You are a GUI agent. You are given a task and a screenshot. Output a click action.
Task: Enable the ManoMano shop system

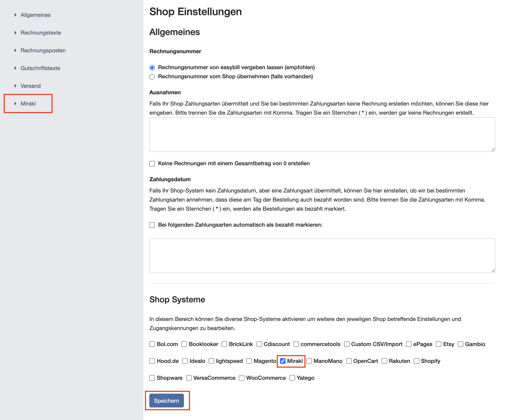point(309,361)
